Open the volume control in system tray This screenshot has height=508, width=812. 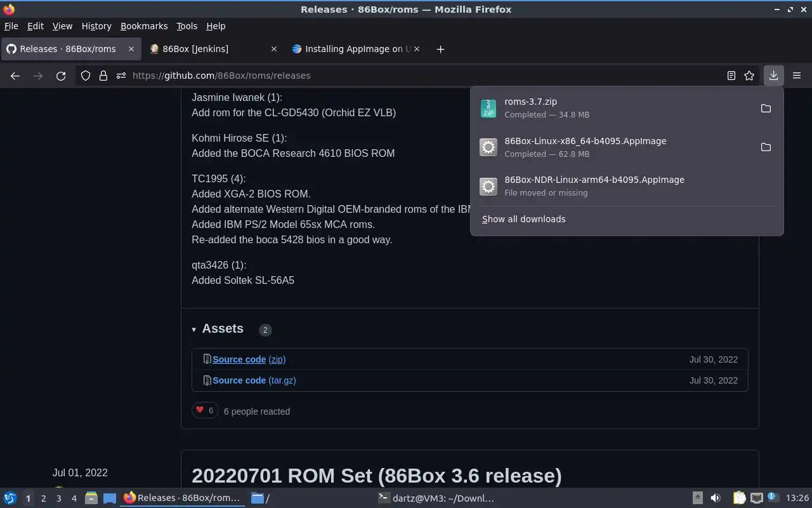(716, 498)
